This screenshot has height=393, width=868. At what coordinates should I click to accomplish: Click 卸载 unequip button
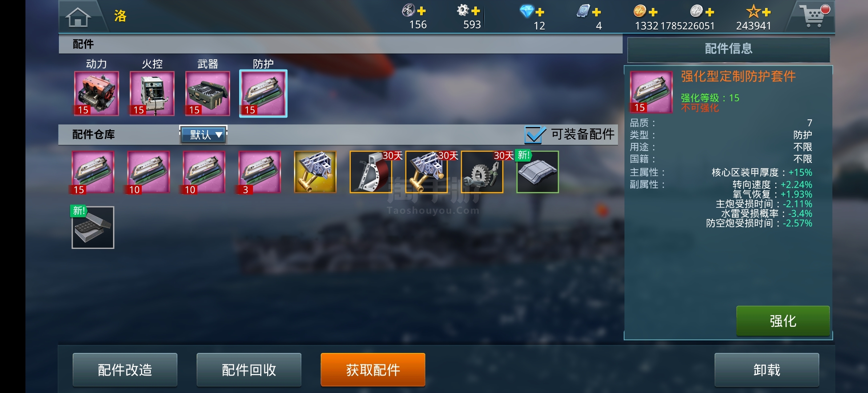click(767, 370)
